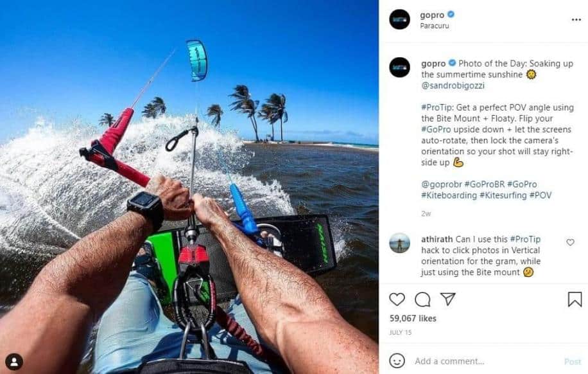Image resolution: width=588 pixels, height=374 pixels.
Task: Open the #Kitesurfing hashtag
Action: pos(503,195)
